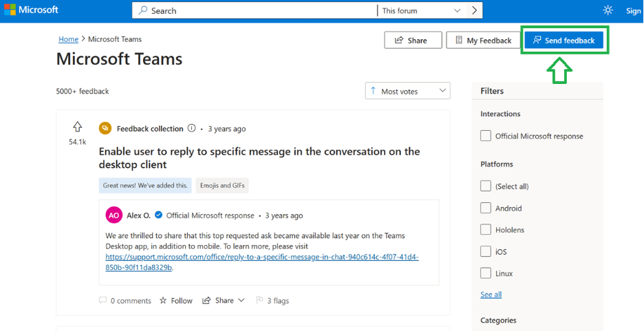Click the top Share button
This screenshot has height=331, width=644.
coord(414,40)
